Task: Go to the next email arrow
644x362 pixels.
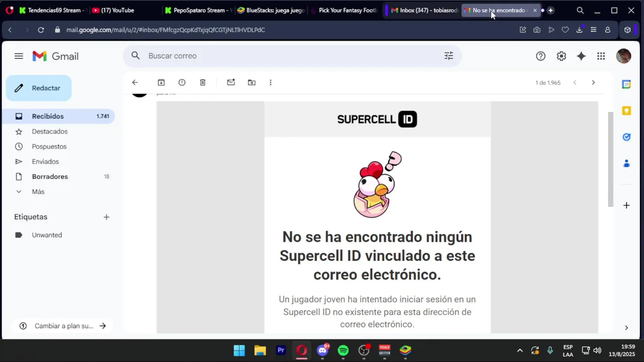Action: coord(593,82)
